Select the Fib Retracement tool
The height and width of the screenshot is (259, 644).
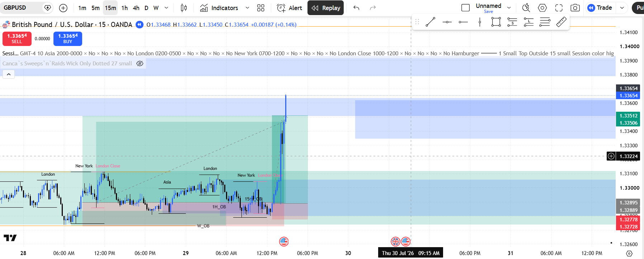click(x=545, y=22)
